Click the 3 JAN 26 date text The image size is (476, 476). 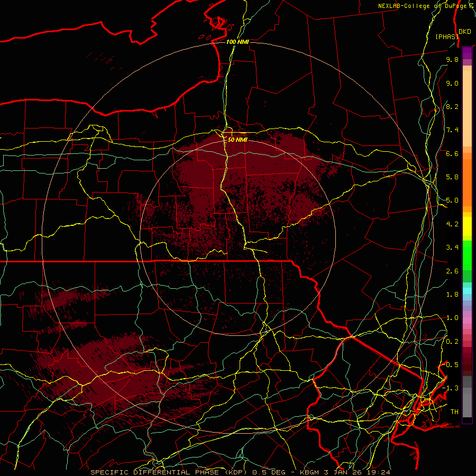pyautogui.click(x=344, y=472)
